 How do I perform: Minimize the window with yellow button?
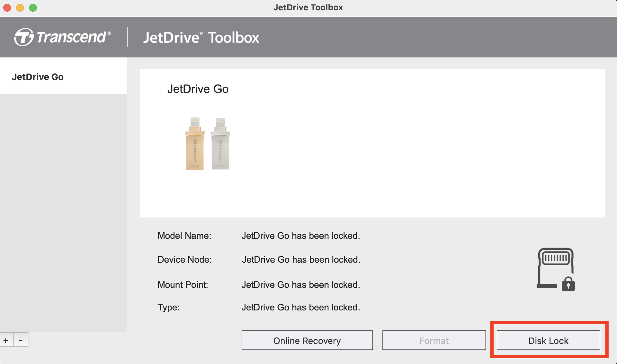tap(20, 7)
